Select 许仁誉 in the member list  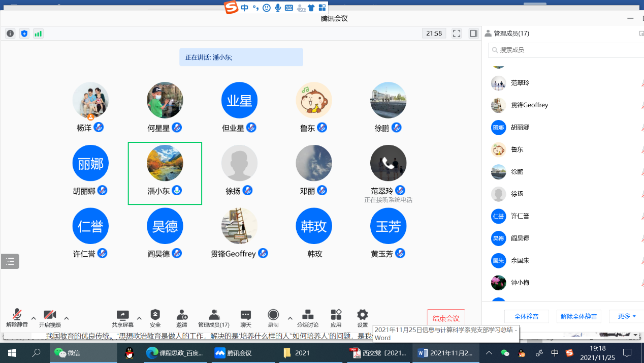520,216
